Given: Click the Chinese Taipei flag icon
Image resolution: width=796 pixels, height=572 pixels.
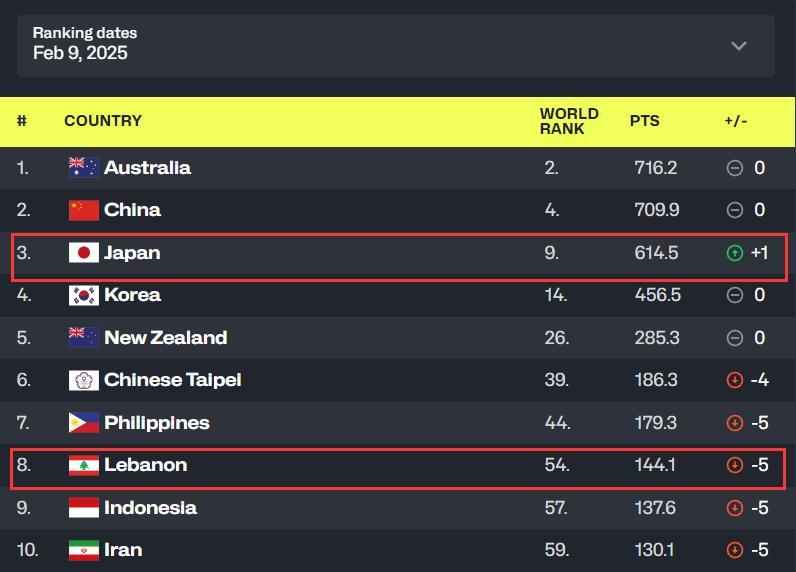Looking at the screenshot, I should click(x=83, y=380).
